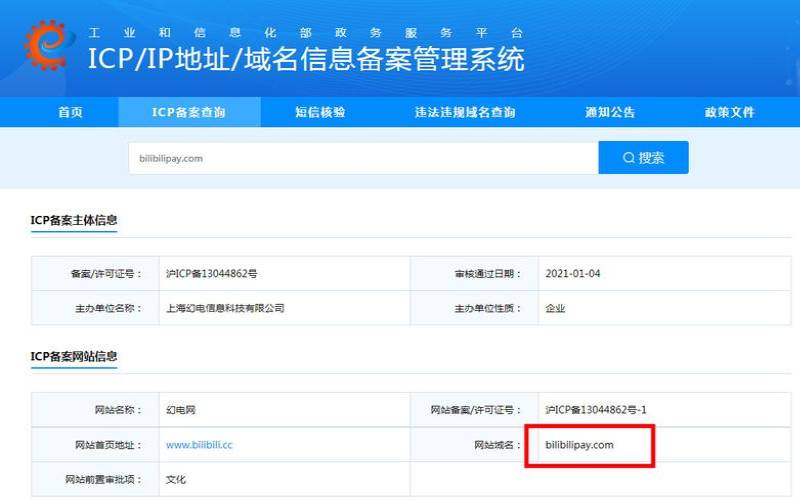This screenshot has width=800, height=500.
Task: Click the 审核通过日期 label cell
Action: (x=474, y=274)
